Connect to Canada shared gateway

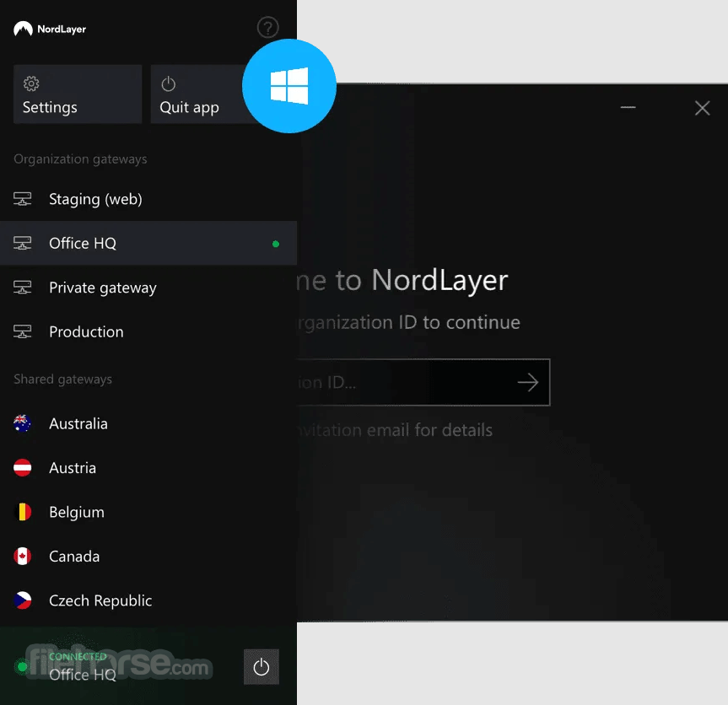pos(148,556)
